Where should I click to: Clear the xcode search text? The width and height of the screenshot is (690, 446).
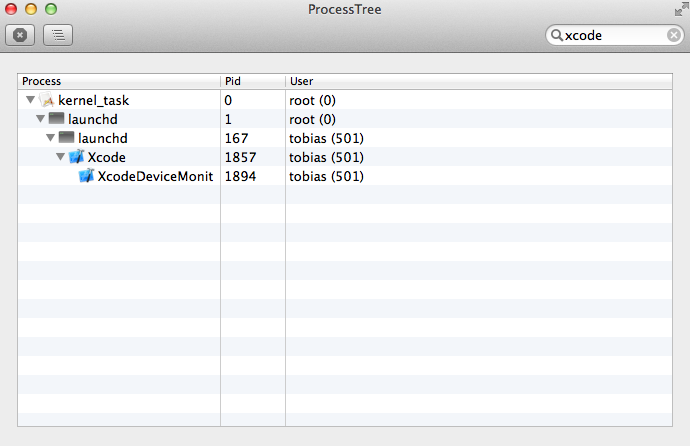pos(673,35)
